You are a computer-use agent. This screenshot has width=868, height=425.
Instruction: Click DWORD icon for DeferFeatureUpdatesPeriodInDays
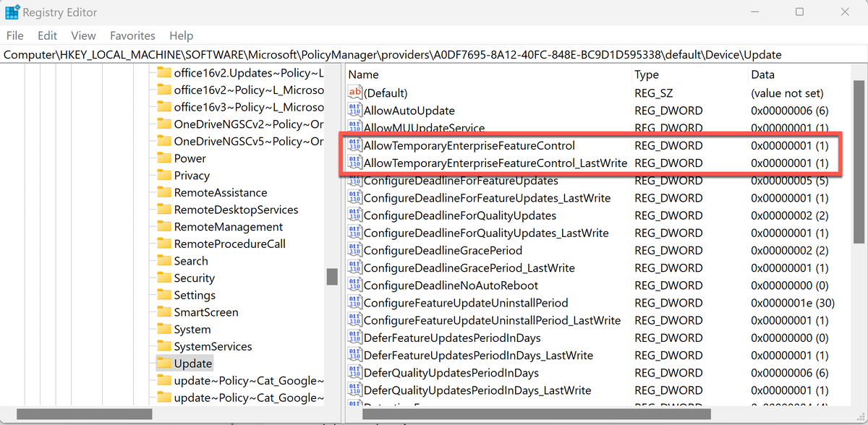pyautogui.click(x=355, y=338)
